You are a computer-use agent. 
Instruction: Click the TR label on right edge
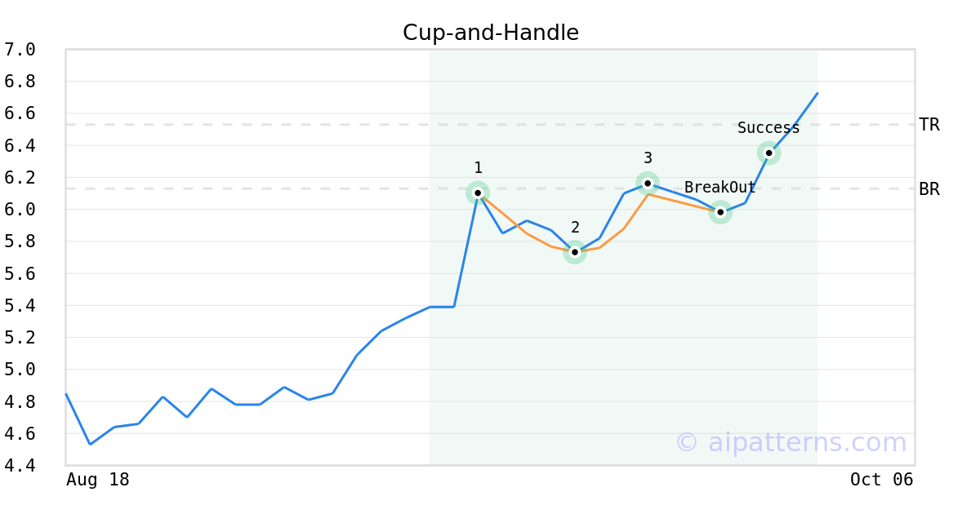[929, 125]
